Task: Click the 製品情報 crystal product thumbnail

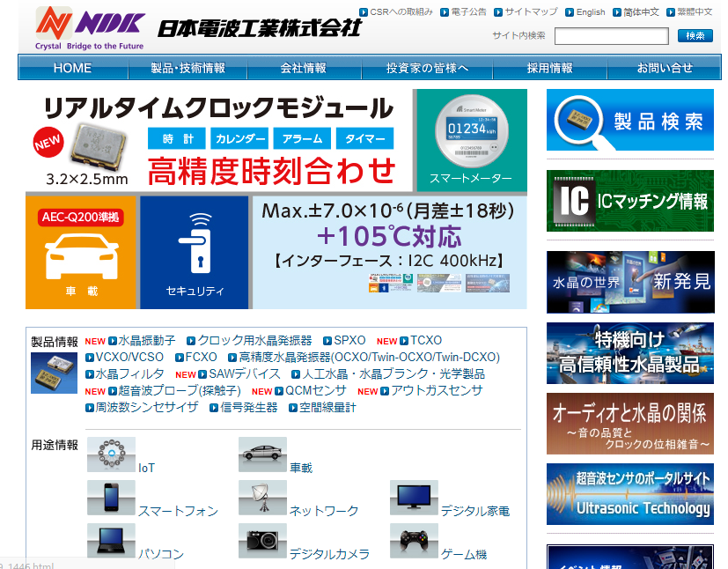Action: [x=54, y=373]
